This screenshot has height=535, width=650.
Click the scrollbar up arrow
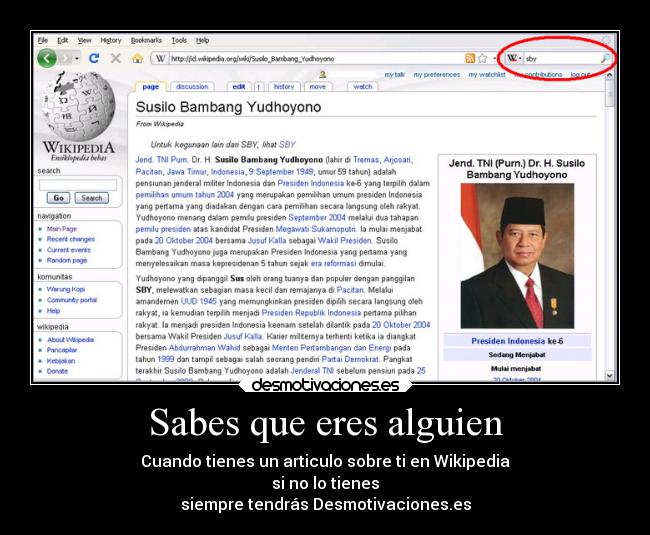(x=609, y=75)
